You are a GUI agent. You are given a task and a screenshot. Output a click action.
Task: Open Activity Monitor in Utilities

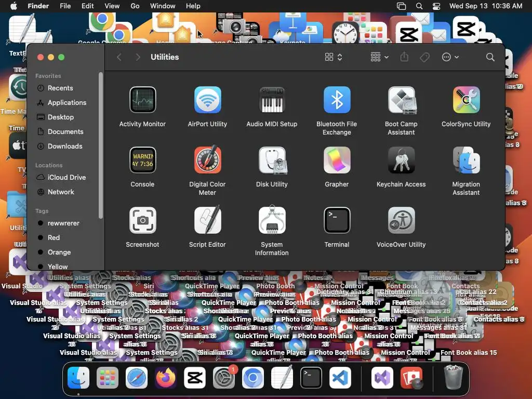pyautogui.click(x=142, y=100)
